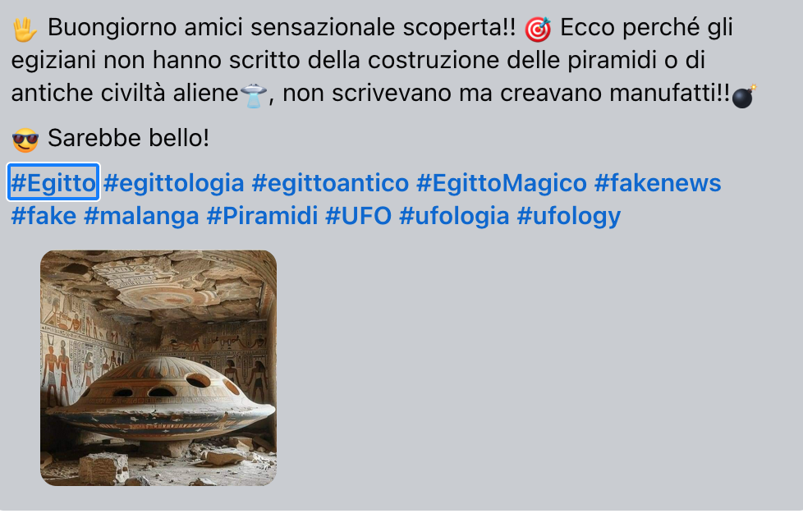Open the #Egitto hashtag
The width and height of the screenshot is (803, 532).
click(x=53, y=183)
